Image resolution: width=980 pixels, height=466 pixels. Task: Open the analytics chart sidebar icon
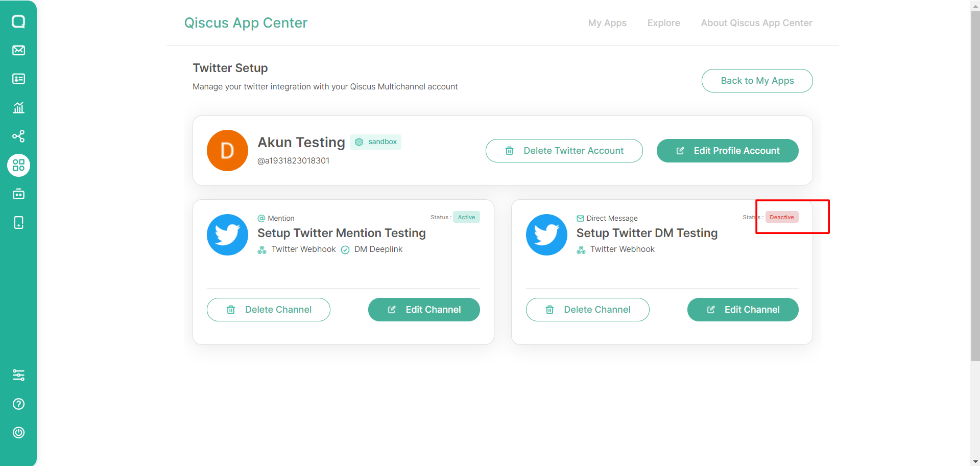[18, 107]
